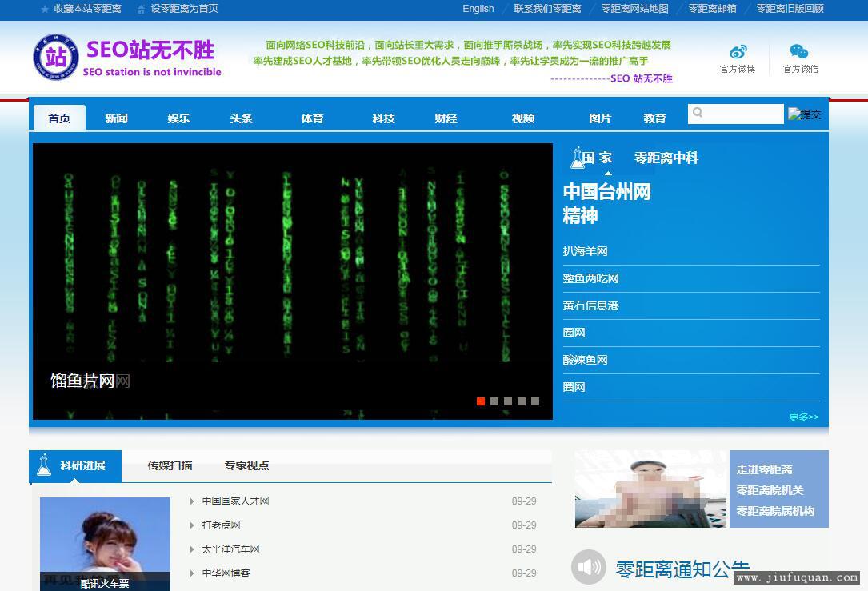Switch to the 专家视点 tab
The height and width of the screenshot is (591, 868).
(x=246, y=466)
